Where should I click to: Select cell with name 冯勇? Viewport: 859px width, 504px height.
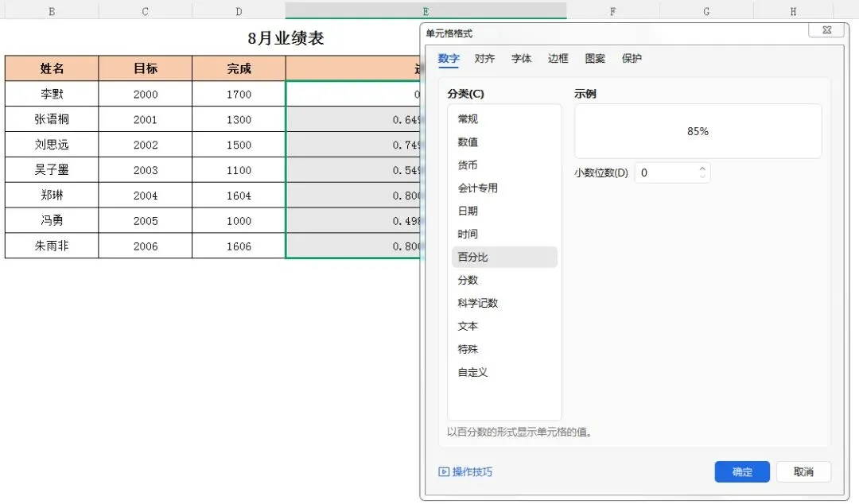(x=52, y=220)
